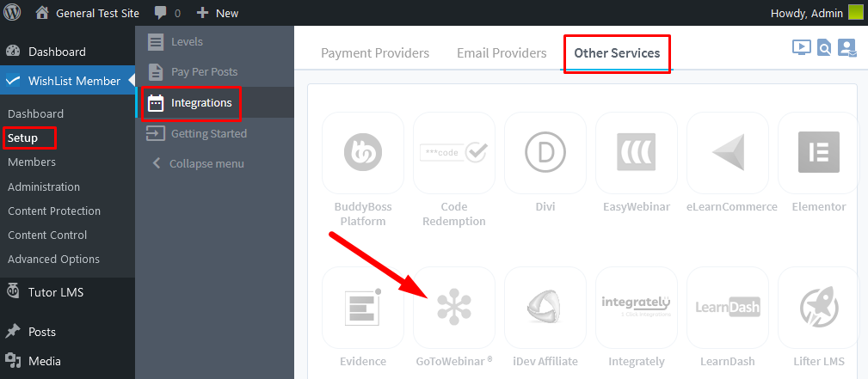Click the Integrations calendar icon
The width and height of the screenshot is (868, 379).
(x=156, y=103)
